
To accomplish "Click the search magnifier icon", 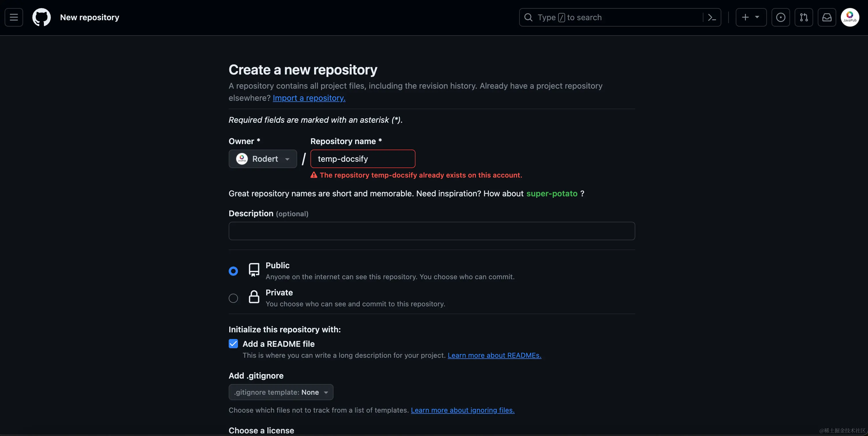I will (528, 17).
